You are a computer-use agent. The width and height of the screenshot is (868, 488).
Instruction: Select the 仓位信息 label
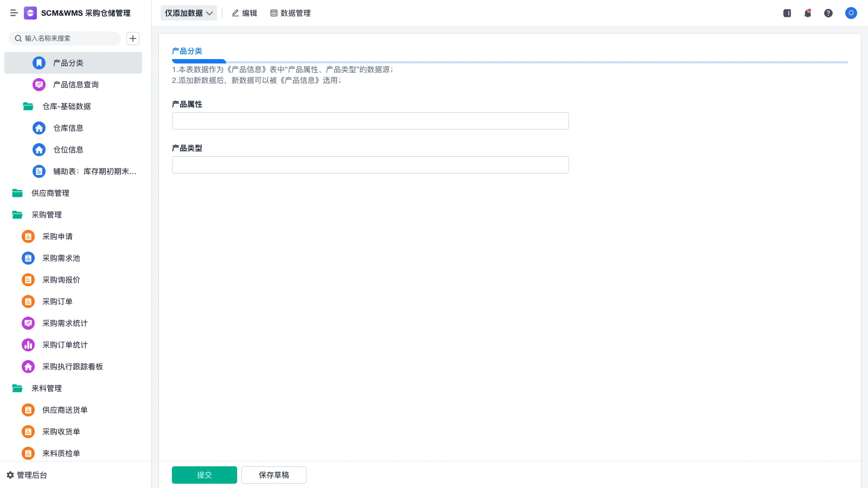[x=68, y=150]
